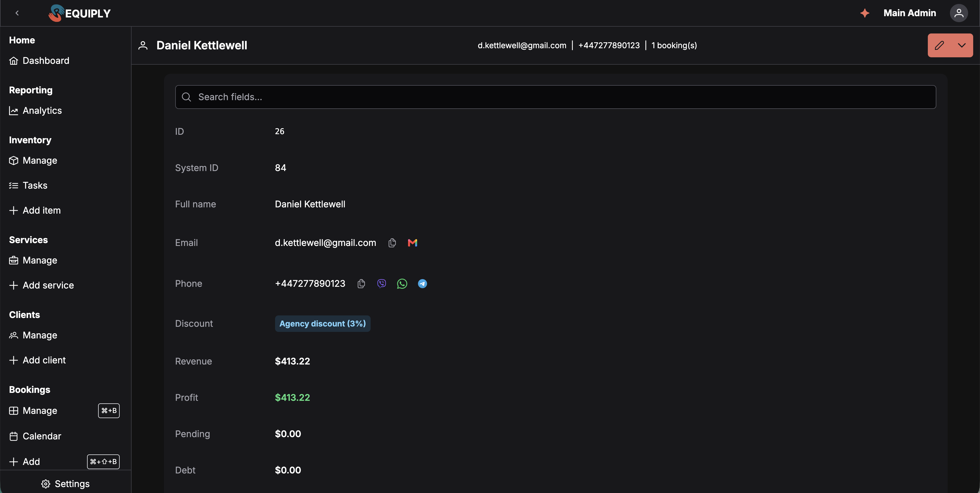Select the Full name value Daniel Kettlewell

click(310, 204)
